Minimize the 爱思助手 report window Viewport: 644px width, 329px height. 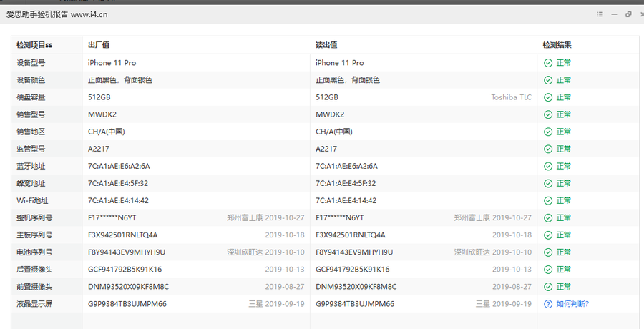(615, 14)
